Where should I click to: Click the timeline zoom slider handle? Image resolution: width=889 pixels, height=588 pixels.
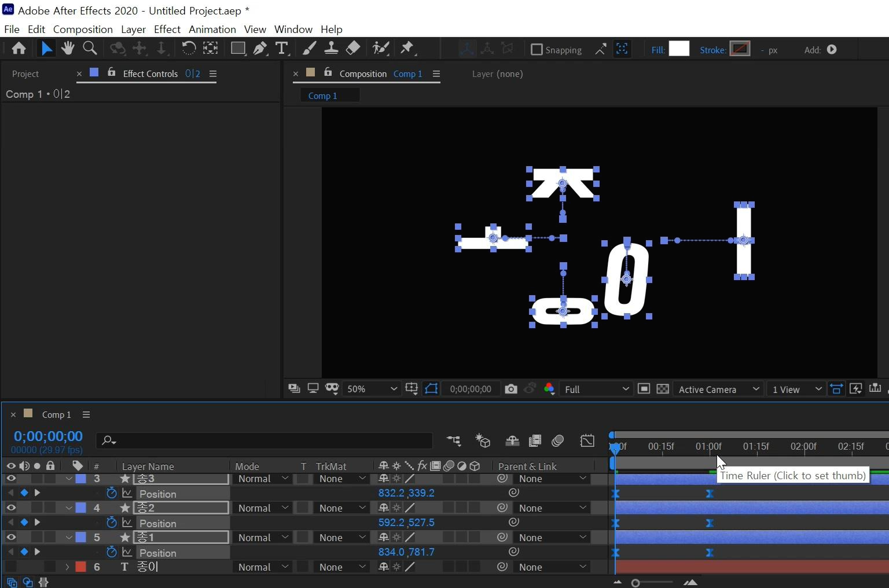635,583
